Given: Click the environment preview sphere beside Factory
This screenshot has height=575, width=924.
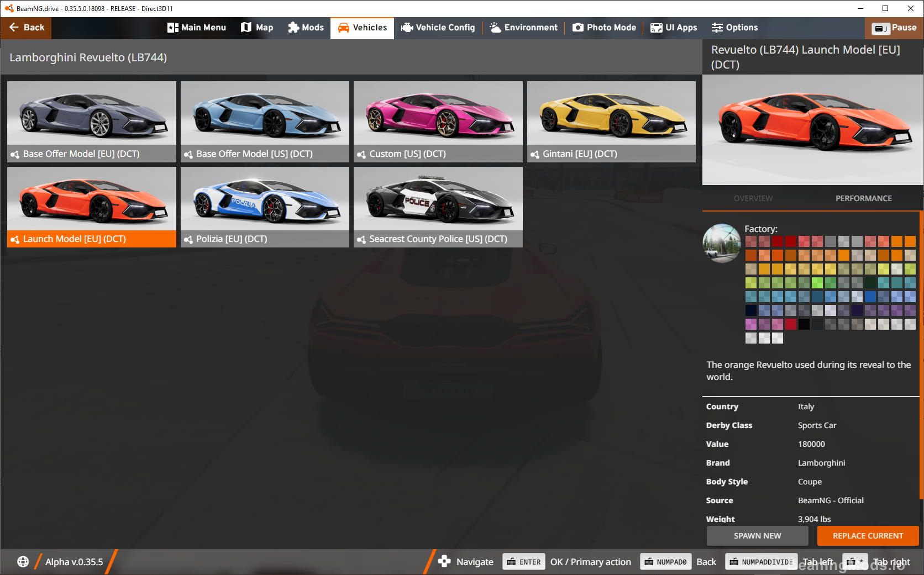Looking at the screenshot, I should [x=721, y=243].
